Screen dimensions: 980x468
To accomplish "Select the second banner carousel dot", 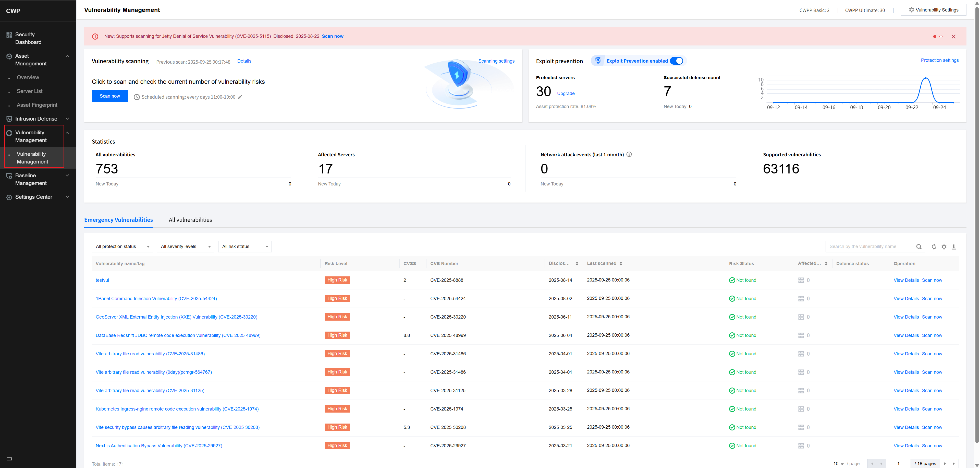I will [941, 37].
